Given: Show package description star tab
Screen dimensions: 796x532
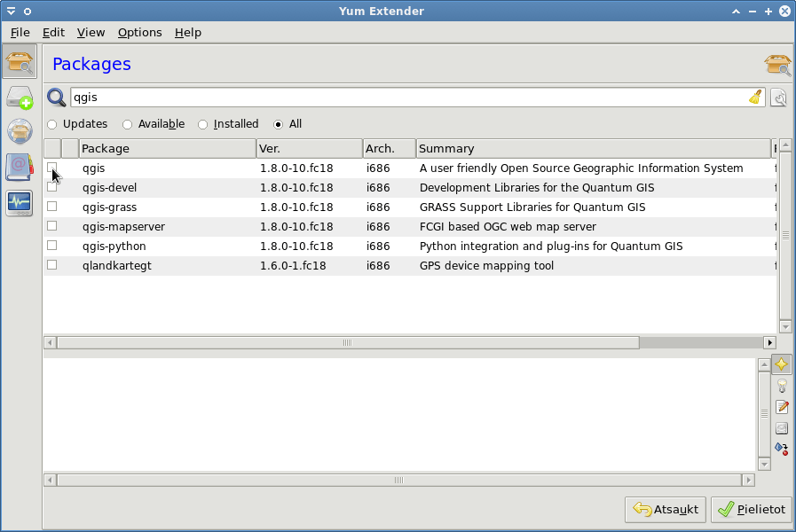Looking at the screenshot, I should click(x=782, y=364).
